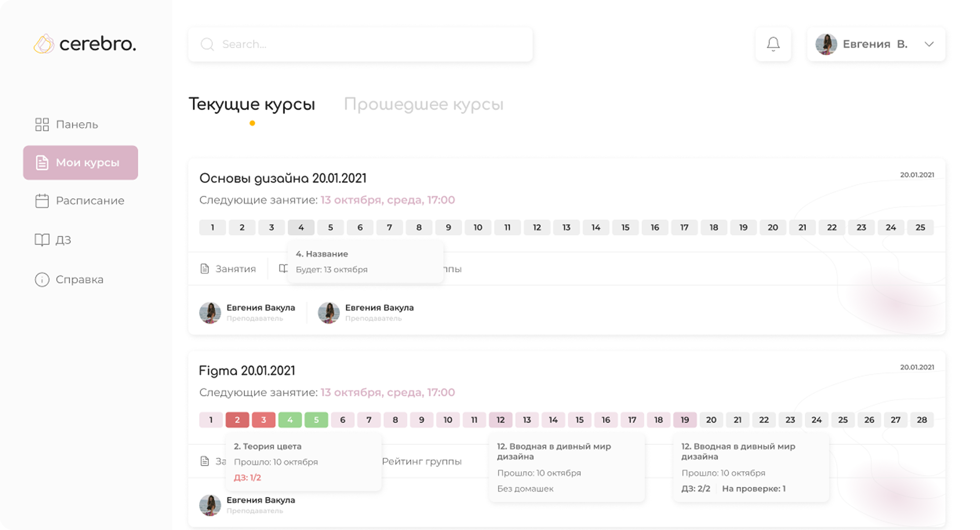Expand the Евгения В. user dropdown chevron
This screenshot has width=980, height=530.
click(x=929, y=44)
